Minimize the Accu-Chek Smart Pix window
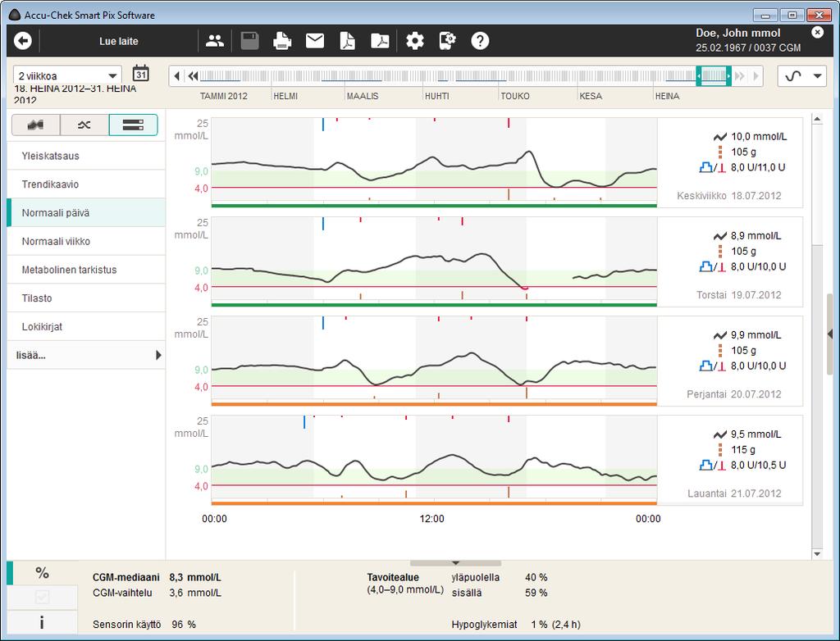The width and height of the screenshot is (840, 641). [x=766, y=15]
